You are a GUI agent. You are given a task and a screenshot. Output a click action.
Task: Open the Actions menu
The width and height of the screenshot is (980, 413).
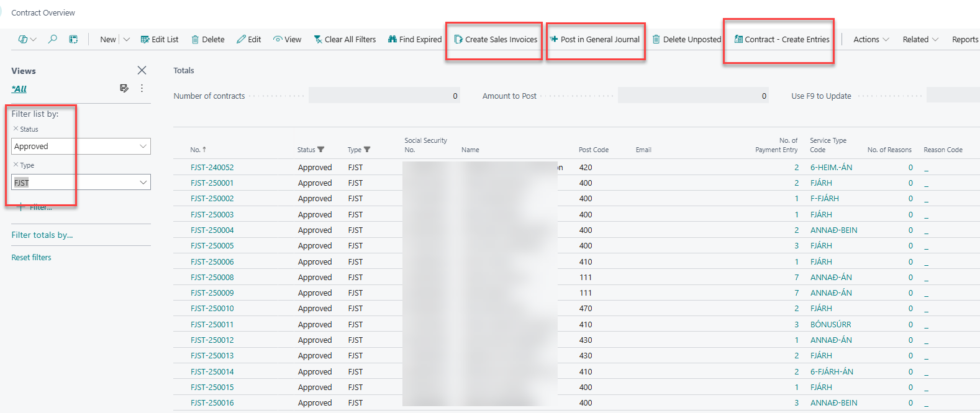(871, 39)
